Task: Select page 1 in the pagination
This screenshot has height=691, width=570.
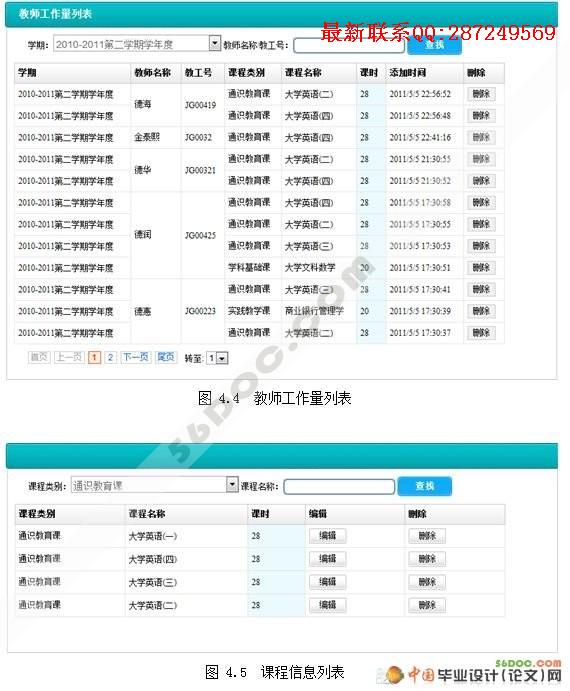Action: (x=94, y=357)
